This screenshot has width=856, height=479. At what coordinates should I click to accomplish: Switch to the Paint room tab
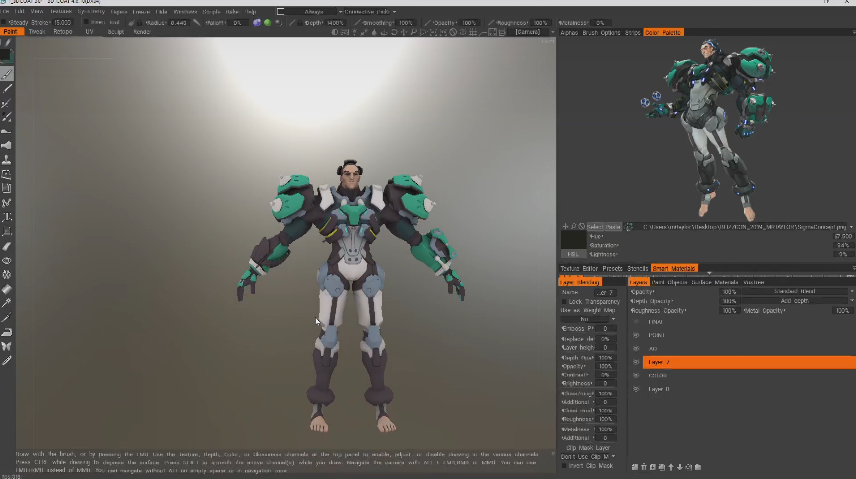pyautogui.click(x=11, y=32)
